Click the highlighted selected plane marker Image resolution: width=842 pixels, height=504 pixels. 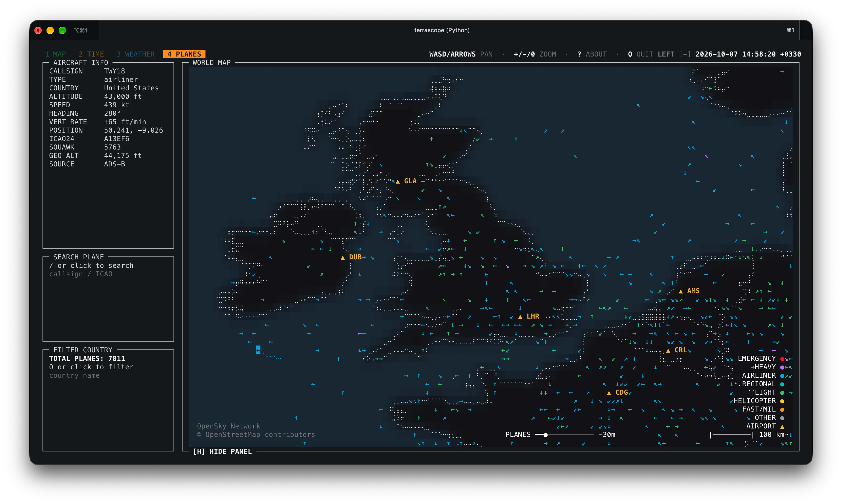258,350
